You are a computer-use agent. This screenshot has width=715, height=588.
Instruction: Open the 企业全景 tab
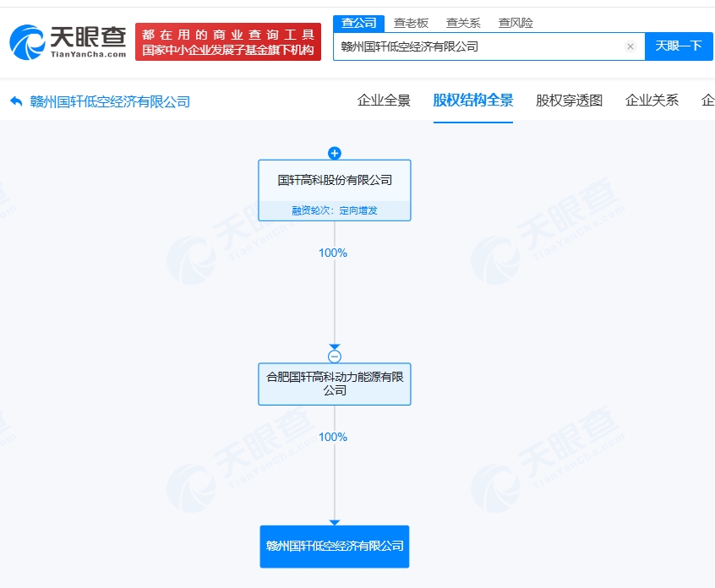pyautogui.click(x=384, y=101)
